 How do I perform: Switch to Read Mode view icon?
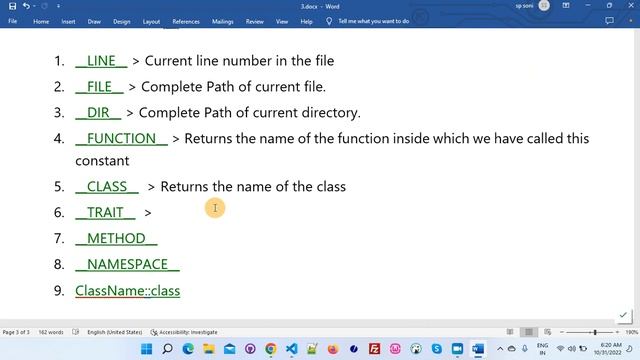[510, 332]
